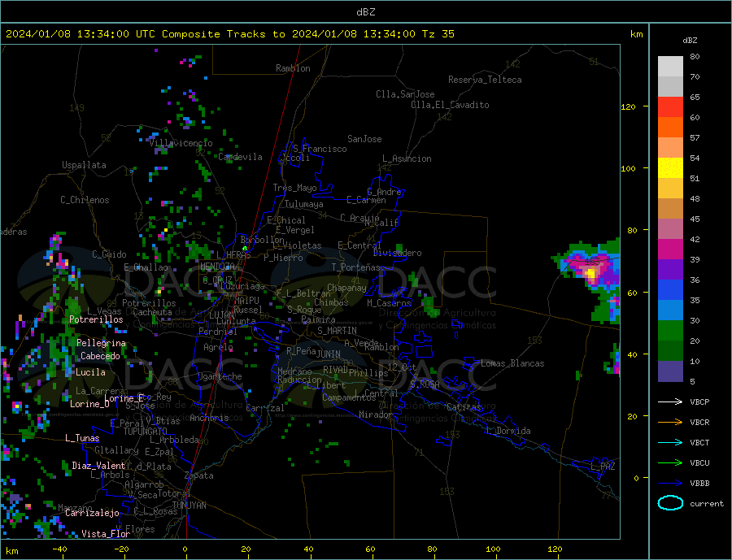The height and width of the screenshot is (560, 732).
Task: Click the 'Tulumaya' map label
Action: tap(303, 204)
